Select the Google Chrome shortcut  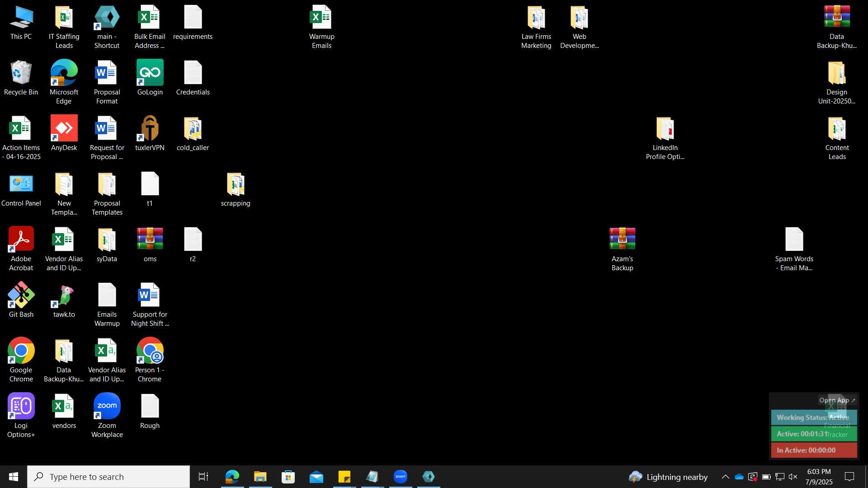pos(21,361)
